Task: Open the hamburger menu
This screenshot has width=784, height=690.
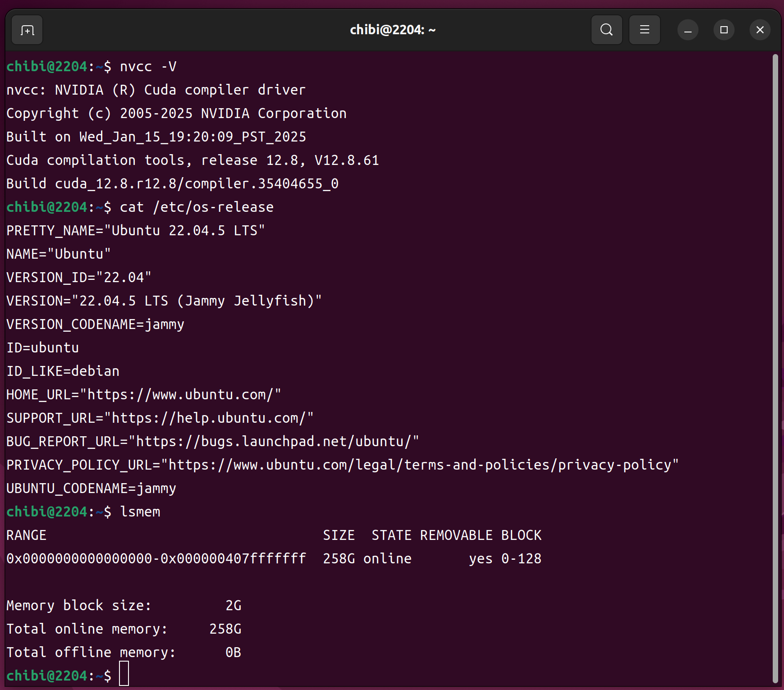Action: click(644, 30)
